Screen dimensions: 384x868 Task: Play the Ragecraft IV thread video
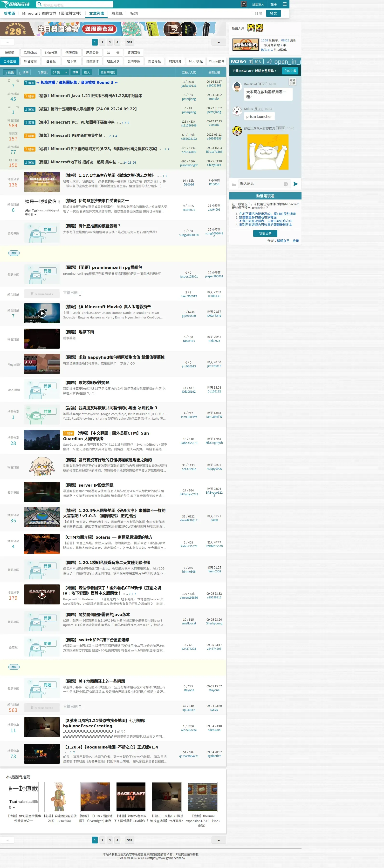42,594
